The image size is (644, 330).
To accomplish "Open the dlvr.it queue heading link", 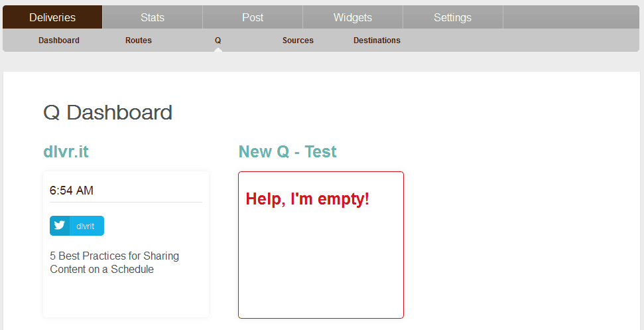I will point(66,152).
